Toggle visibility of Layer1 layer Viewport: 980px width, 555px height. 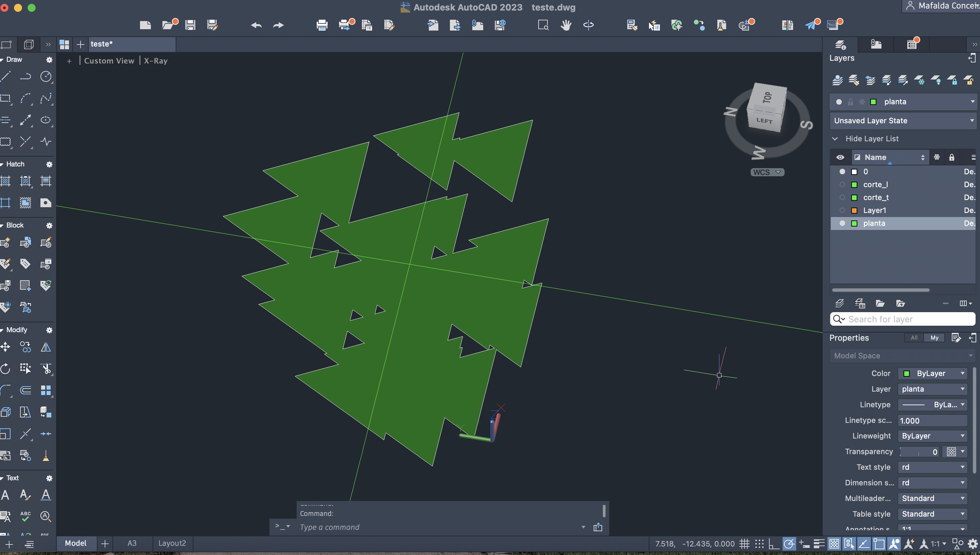pyautogui.click(x=842, y=210)
